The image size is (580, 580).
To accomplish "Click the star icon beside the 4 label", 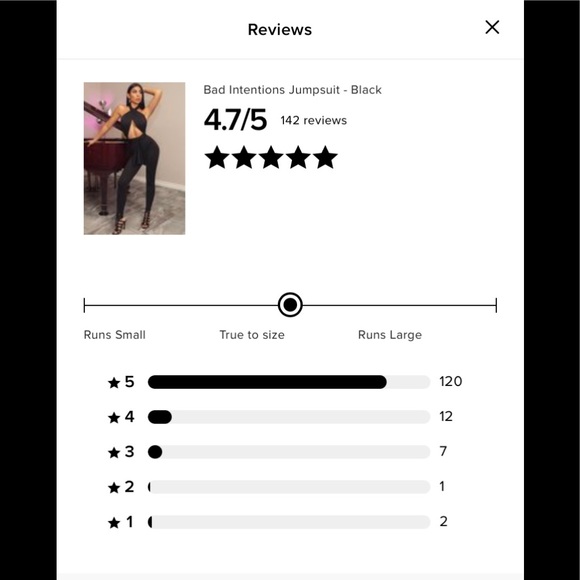I will pos(114,418).
